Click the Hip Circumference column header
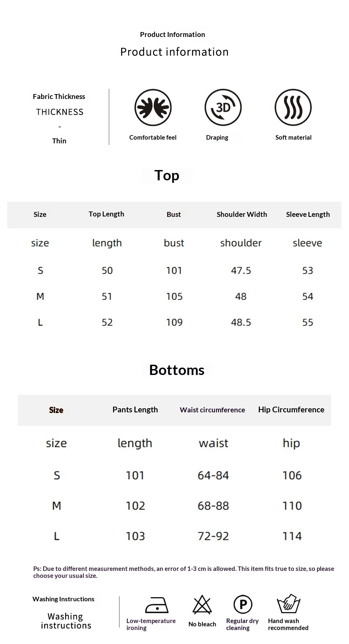The image size is (349, 644). 291,410
